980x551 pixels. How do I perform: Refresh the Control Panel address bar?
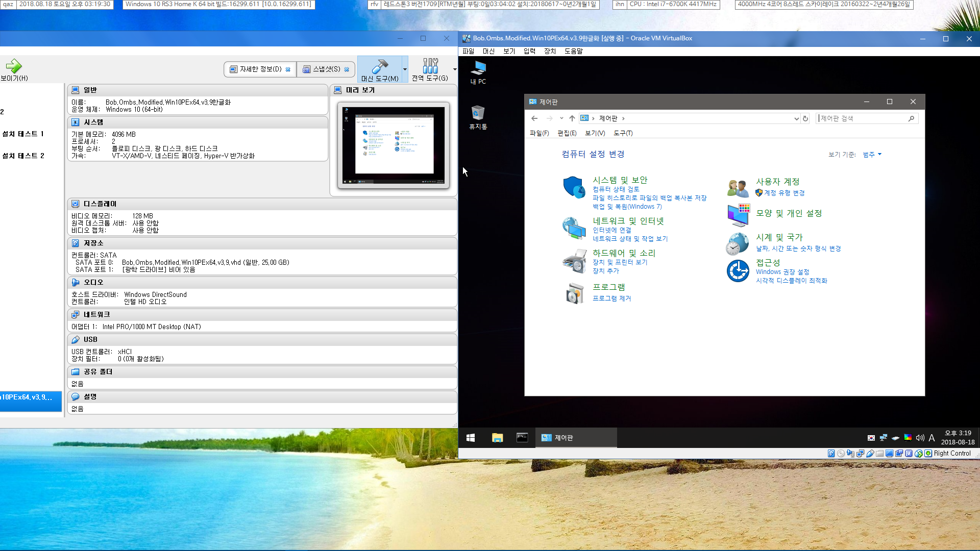805,118
